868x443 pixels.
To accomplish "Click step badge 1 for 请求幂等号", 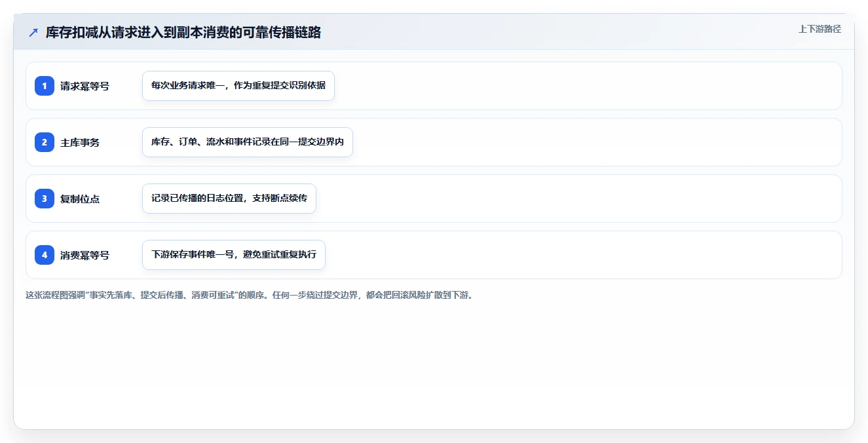I will [45, 86].
